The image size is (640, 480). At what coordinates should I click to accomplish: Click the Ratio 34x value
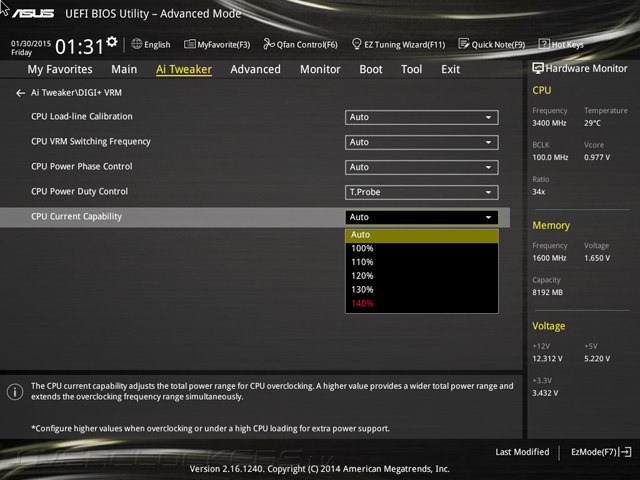pos(538,192)
